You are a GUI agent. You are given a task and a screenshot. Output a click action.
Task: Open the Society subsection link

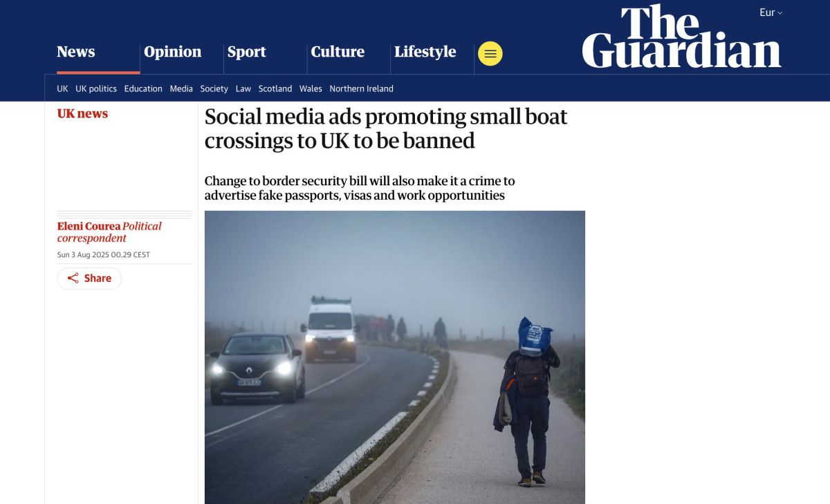[214, 88]
